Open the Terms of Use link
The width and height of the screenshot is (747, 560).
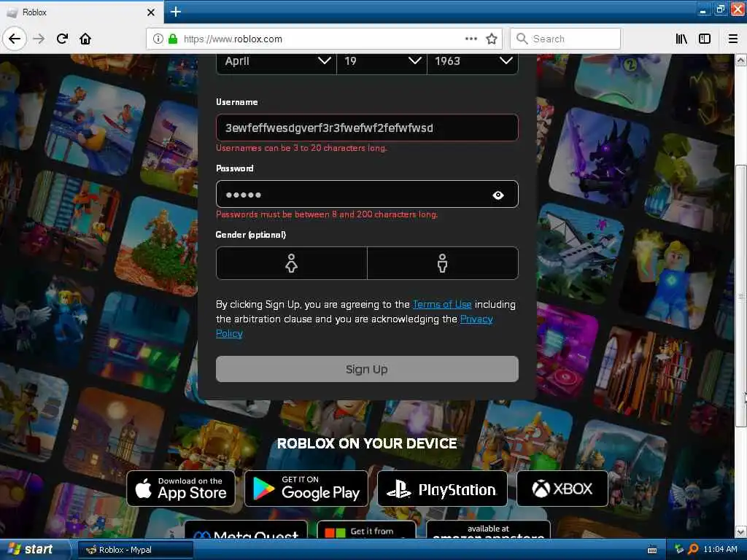pyautogui.click(x=442, y=304)
